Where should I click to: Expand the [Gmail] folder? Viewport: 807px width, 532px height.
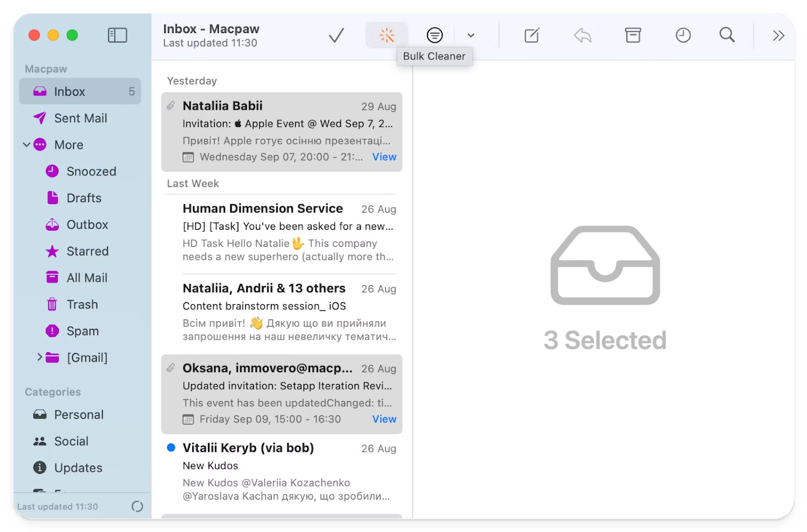pos(40,357)
